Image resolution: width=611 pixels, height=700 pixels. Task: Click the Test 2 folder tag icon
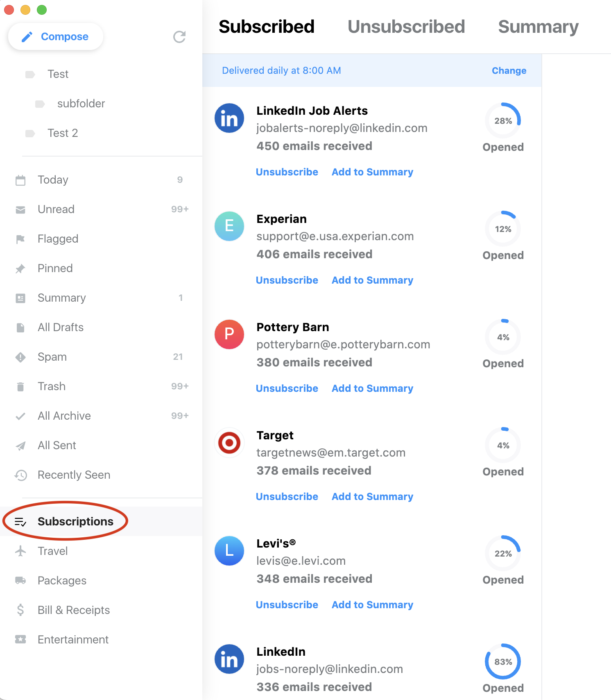pyautogui.click(x=30, y=133)
